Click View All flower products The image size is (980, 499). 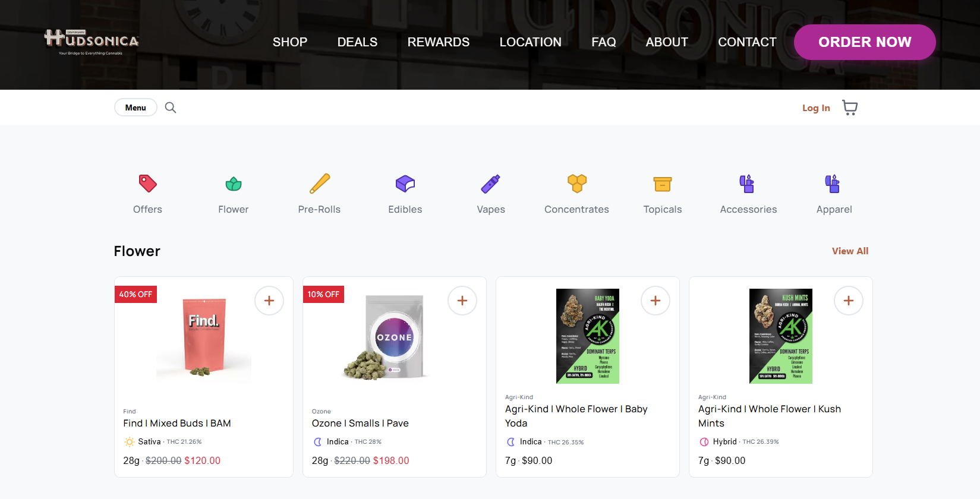(x=850, y=251)
